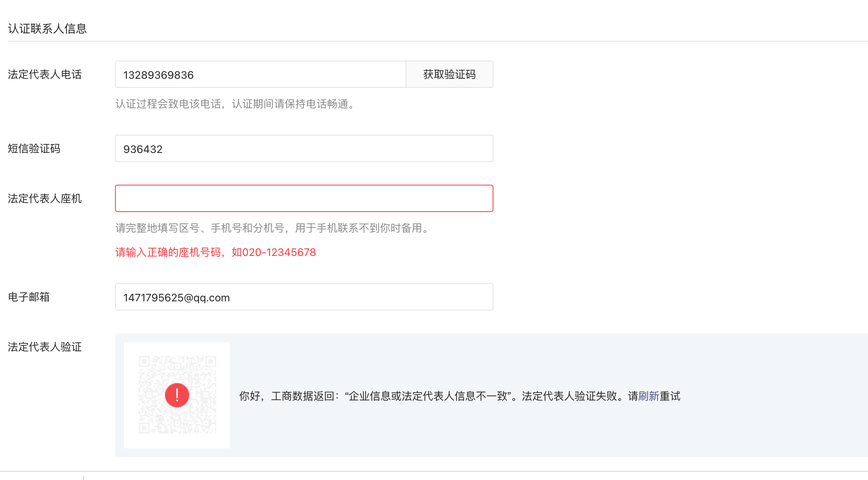Screen dimensions: 868x480
Task: Focus the 法定代表人电话 phone number field
Action: point(260,75)
